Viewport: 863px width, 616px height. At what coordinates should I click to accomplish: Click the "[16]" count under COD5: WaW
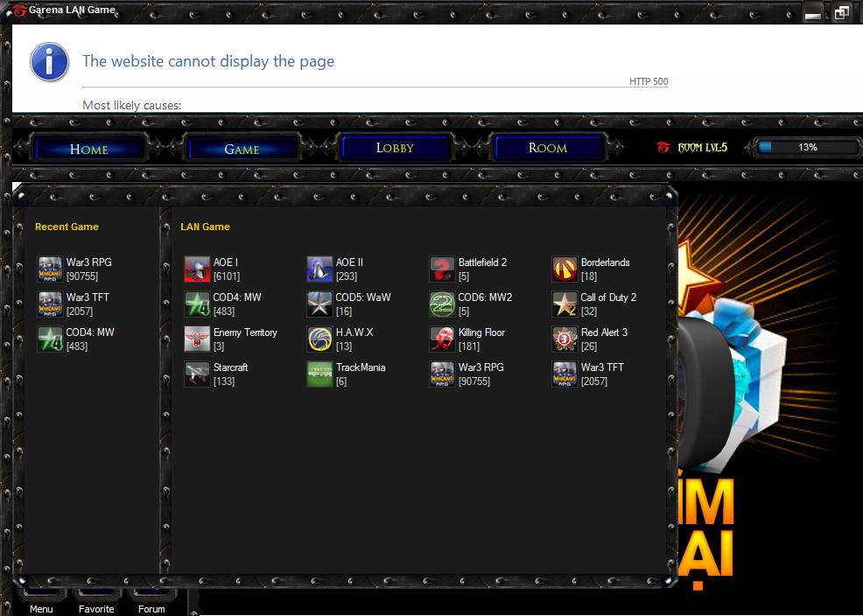(x=344, y=311)
